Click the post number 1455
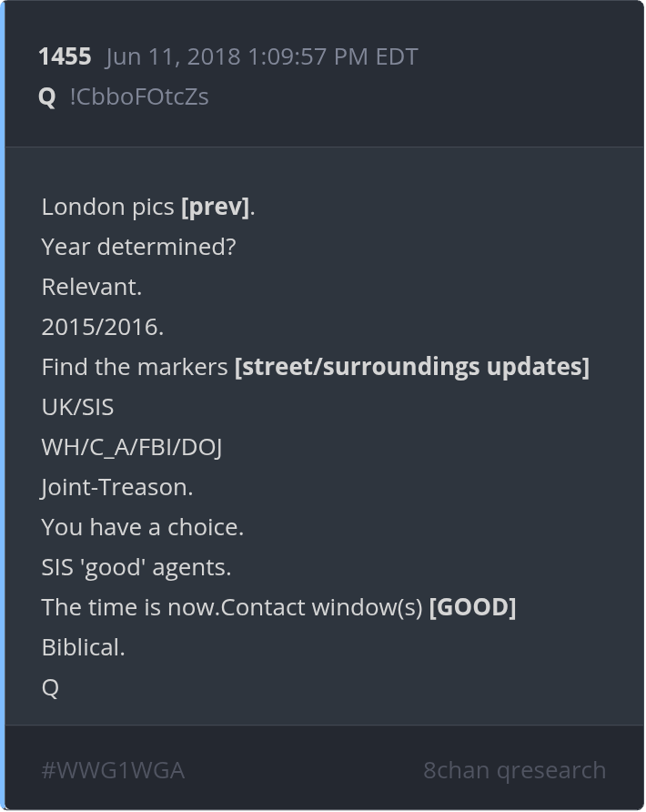Screen dimensions: 646x812 pyautogui.click(x=65, y=56)
